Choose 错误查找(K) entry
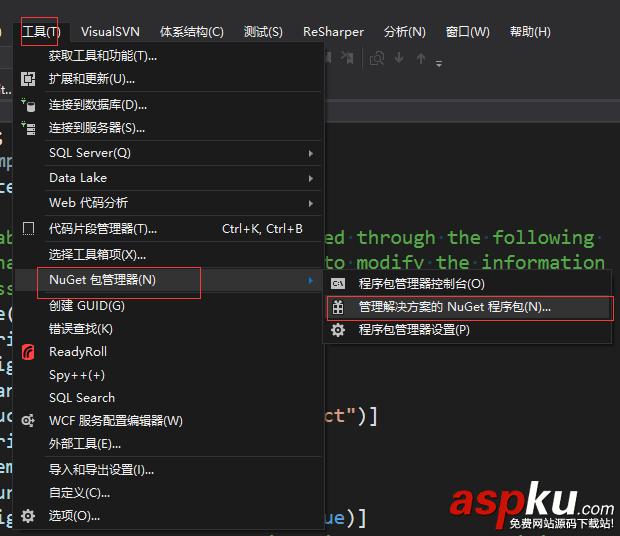620x536 pixels. coord(81,329)
